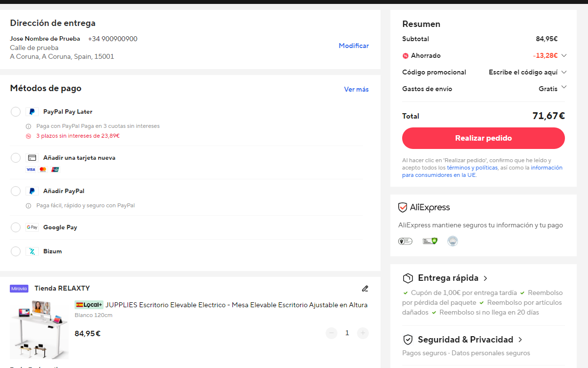
Task: Click the Visa card logo
Action: [31, 170]
